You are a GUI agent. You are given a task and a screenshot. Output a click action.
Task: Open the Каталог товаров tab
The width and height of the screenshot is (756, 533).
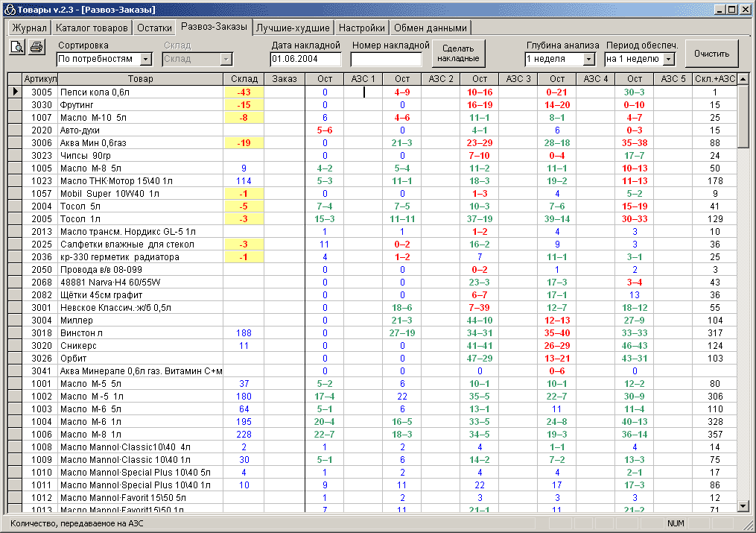[x=92, y=28]
